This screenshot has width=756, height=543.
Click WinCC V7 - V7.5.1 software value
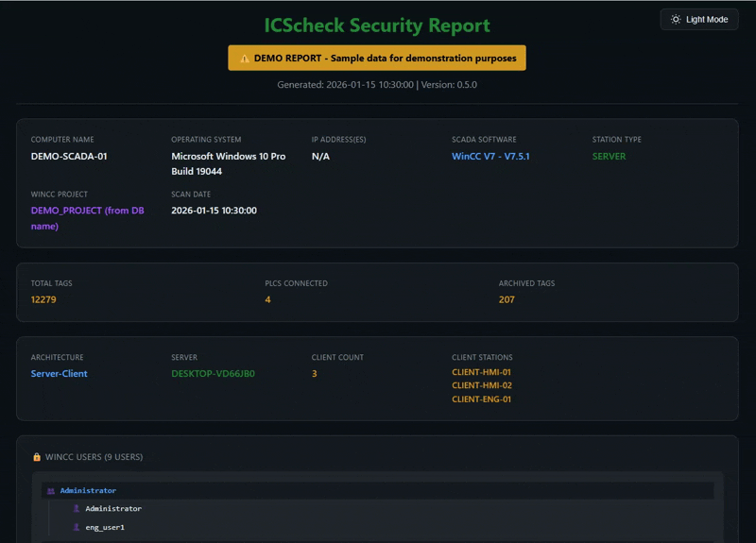[490, 156]
